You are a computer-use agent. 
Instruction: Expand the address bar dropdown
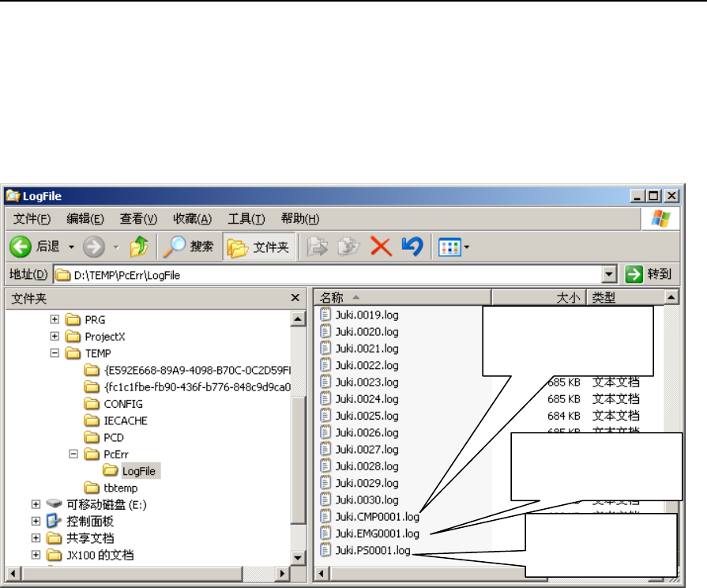[609, 274]
